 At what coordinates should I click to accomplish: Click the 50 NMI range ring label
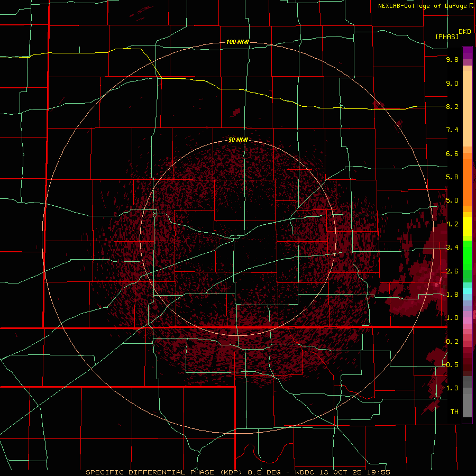point(238,140)
